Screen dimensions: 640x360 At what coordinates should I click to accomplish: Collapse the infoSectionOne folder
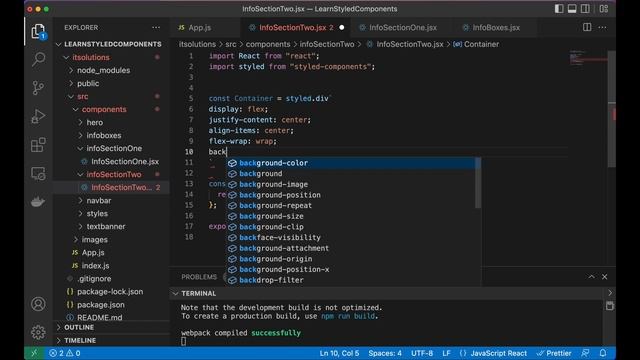[x=114, y=149]
